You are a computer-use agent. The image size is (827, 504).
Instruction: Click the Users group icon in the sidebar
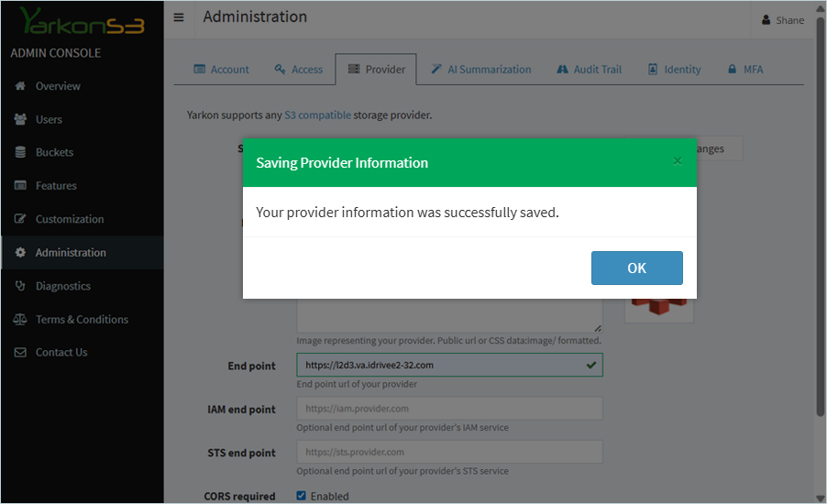(x=20, y=119)
